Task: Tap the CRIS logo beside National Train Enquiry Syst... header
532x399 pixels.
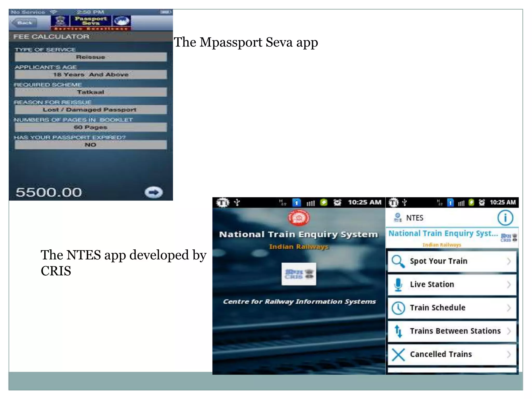Action: point(509,237)
